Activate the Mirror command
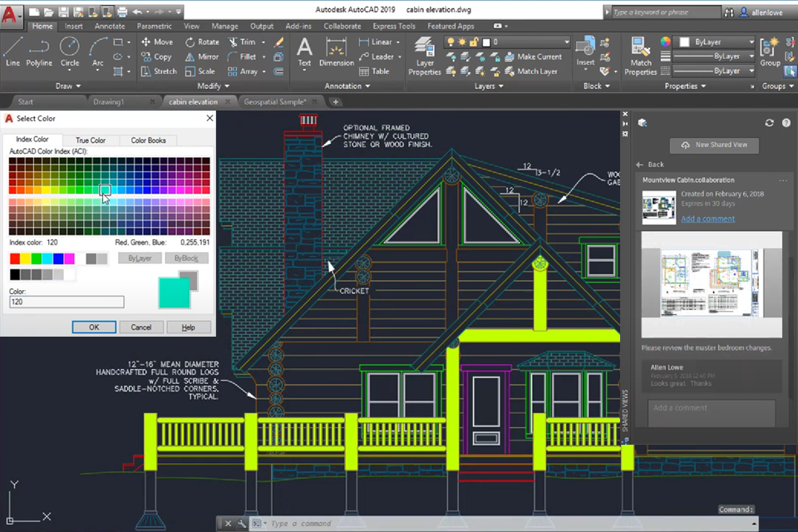The image size is (798, 532). (x=202, y=57)
